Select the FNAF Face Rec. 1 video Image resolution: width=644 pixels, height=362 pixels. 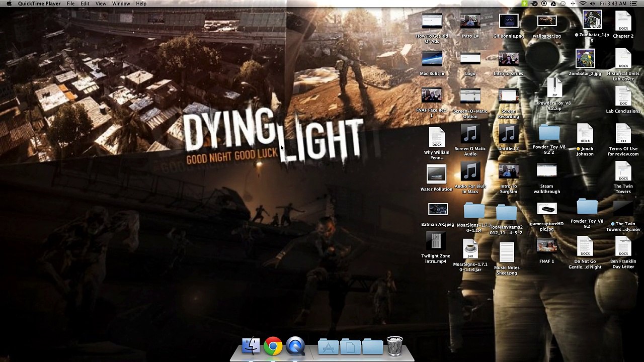tap(432, 97)
